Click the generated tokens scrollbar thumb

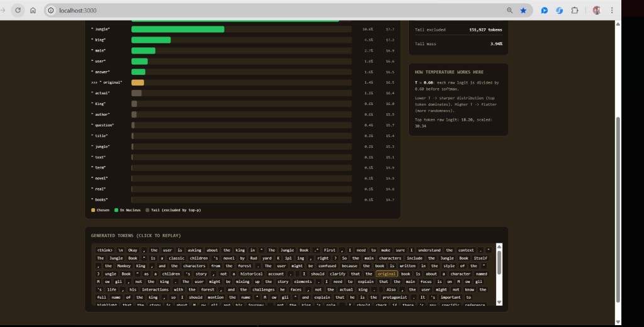pyautogui.click(x=499, y=262)
